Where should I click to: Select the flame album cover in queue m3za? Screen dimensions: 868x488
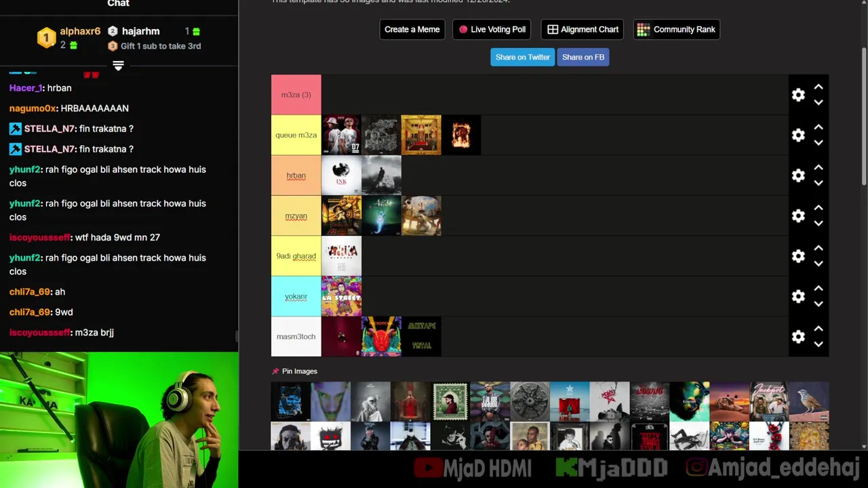click(x=461, y=135)
